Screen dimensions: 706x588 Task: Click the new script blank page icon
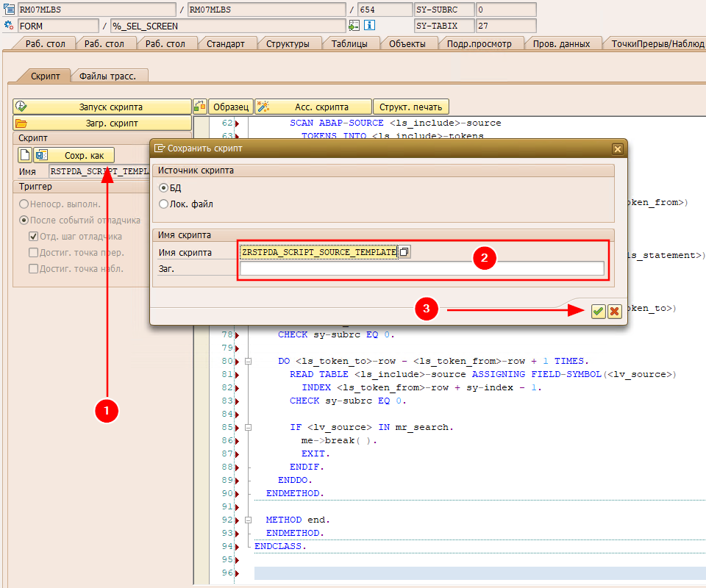tap(24, 155)
